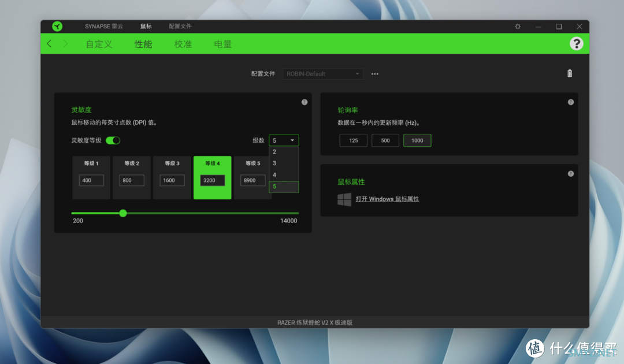Show help for the 轮询率 panel
The width and height of the screenshot is (624, 364).
coord(571,102)
